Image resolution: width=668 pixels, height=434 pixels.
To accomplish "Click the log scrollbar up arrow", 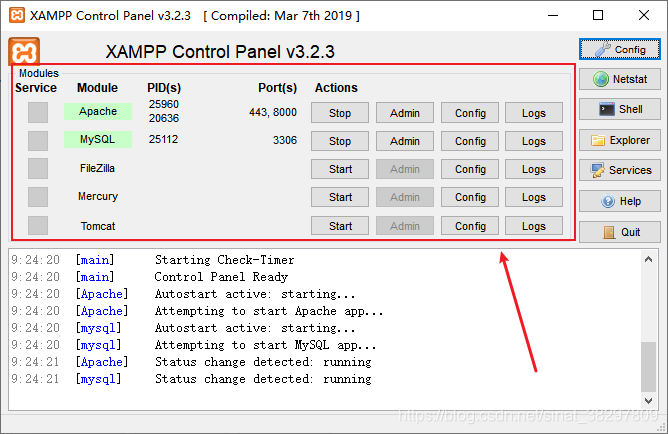I will (648, 259).
